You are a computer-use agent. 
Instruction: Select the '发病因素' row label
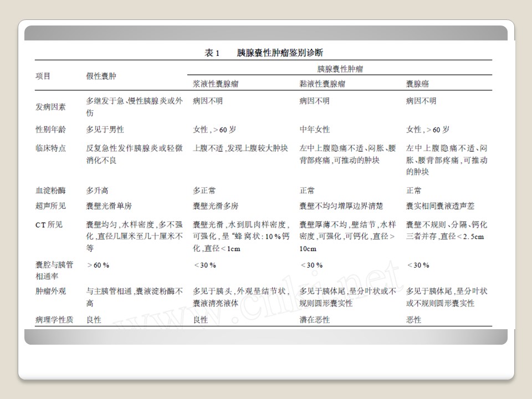(50, 107)
